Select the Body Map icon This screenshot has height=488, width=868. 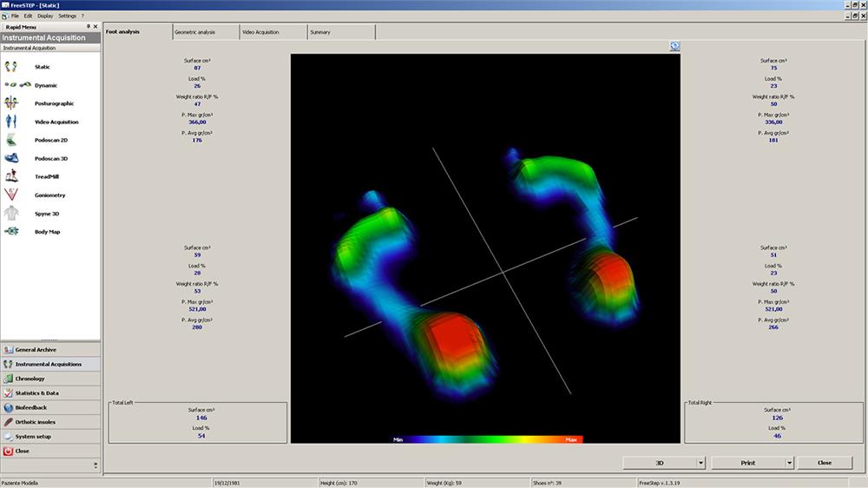[12, 232]
